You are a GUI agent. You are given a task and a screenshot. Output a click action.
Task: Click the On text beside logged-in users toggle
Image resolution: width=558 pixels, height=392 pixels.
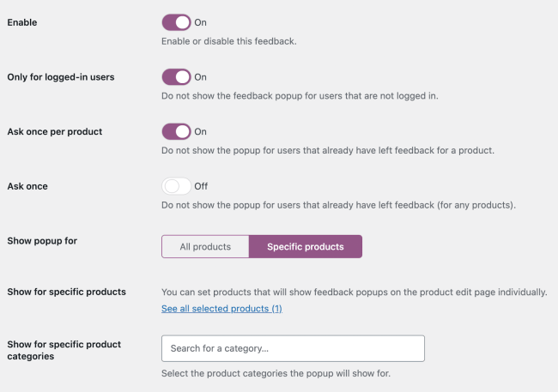200,77
